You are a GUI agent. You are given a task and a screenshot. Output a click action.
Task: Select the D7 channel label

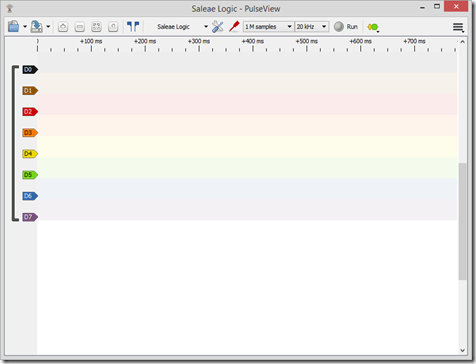click(x=30, y=217)
